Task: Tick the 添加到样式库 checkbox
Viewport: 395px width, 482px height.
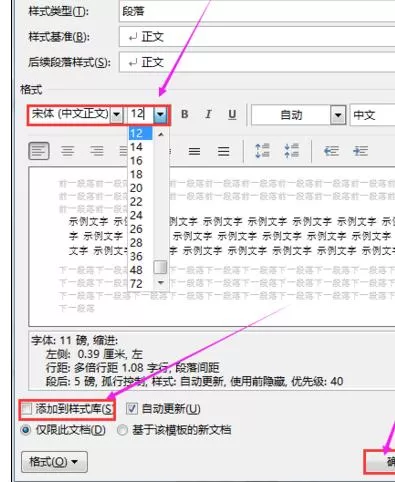Action: [26, 409]
